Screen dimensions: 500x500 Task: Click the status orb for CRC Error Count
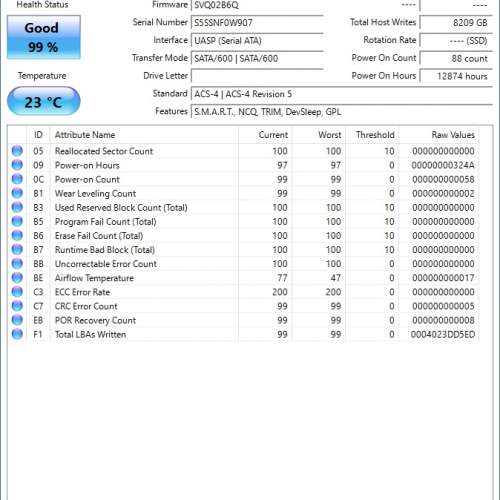coord(17,306)
